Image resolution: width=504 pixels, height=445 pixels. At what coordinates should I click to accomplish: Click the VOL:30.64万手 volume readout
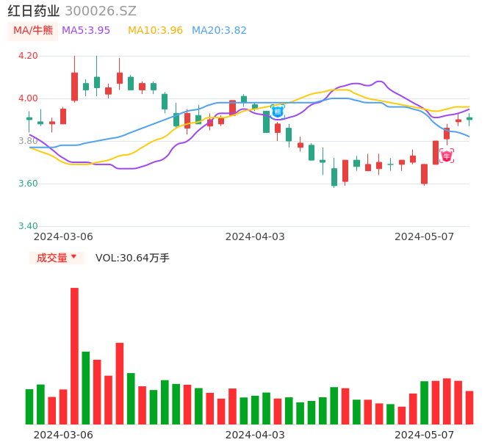[132, 258]
